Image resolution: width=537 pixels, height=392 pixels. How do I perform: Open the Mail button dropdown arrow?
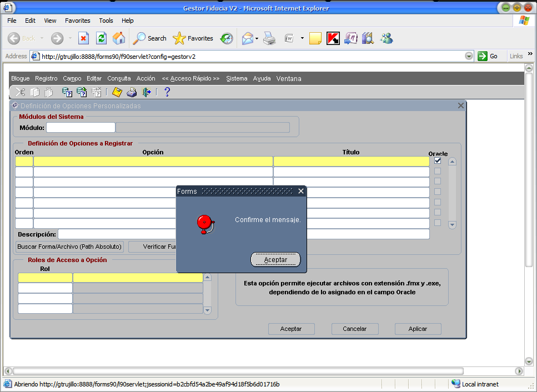pos(257,38)
